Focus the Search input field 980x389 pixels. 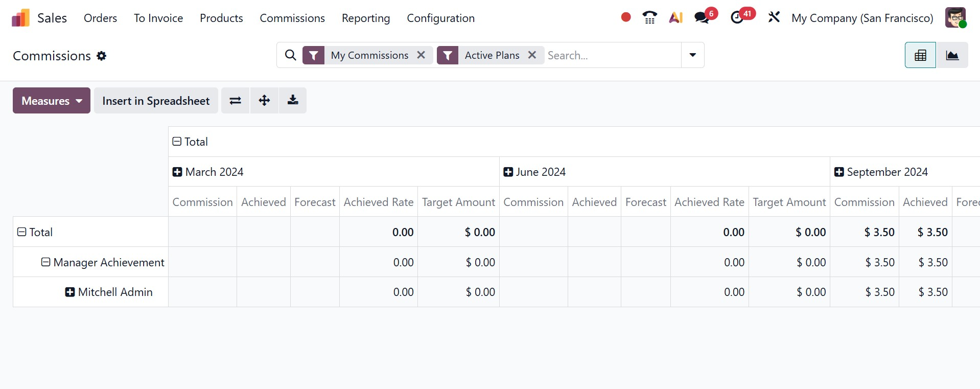click(x=611, y=55)
